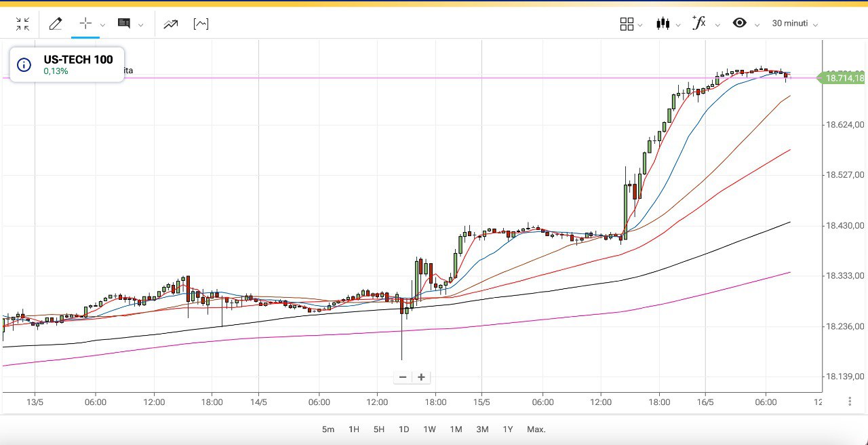The height and width of the screenshot is (445, 868).
Task: Click the fx indicators icon
Action: click(x=699, y=23)
